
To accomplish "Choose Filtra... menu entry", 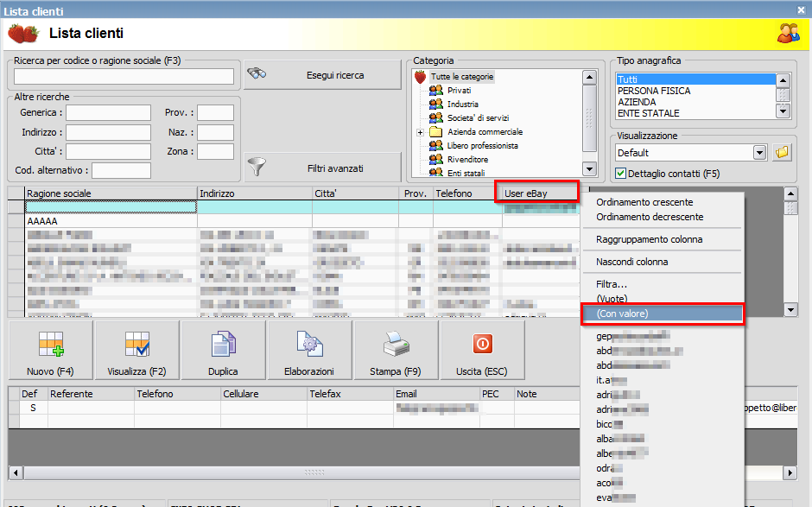I will pyautogui.click(x=663, y=284).
